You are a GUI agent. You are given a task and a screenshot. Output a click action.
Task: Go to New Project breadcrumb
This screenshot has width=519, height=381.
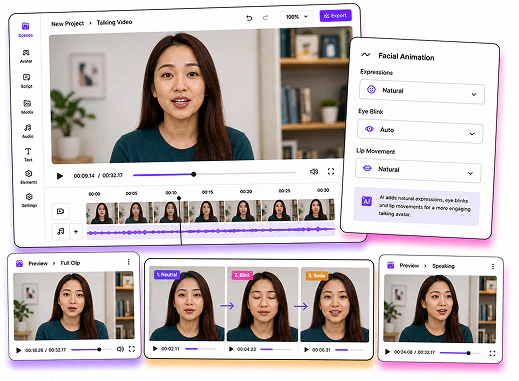click(x=68, y=24)
